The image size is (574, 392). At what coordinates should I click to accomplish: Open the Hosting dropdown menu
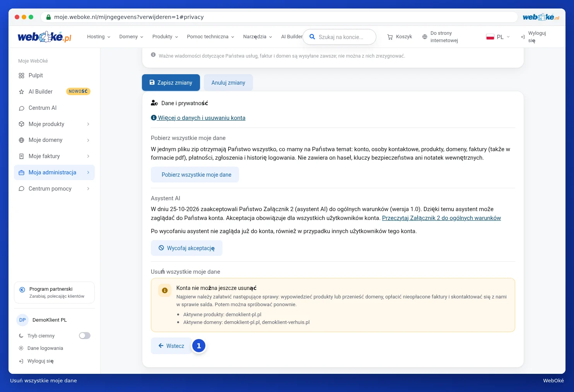pos(99,37)
